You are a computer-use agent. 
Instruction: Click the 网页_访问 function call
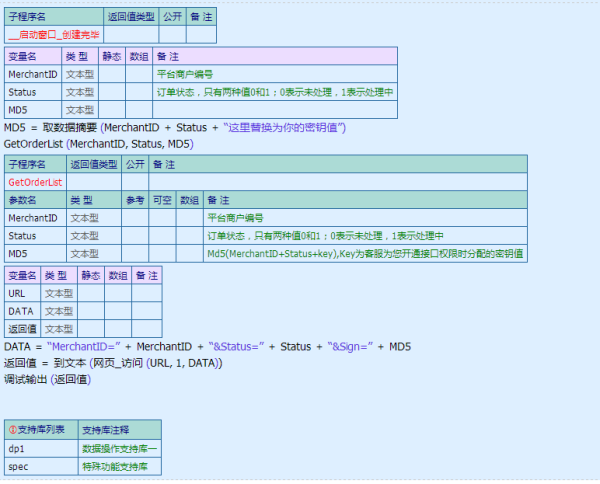point(118,363)
